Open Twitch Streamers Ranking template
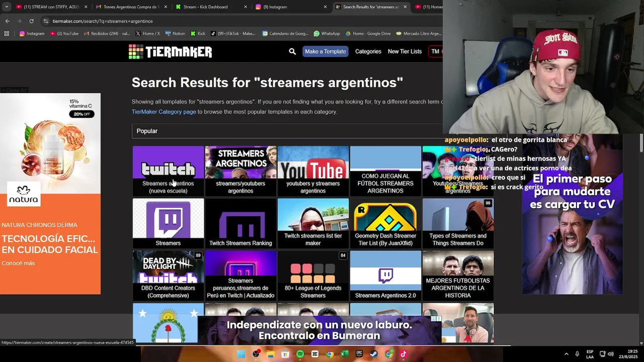 click(240, 223)
